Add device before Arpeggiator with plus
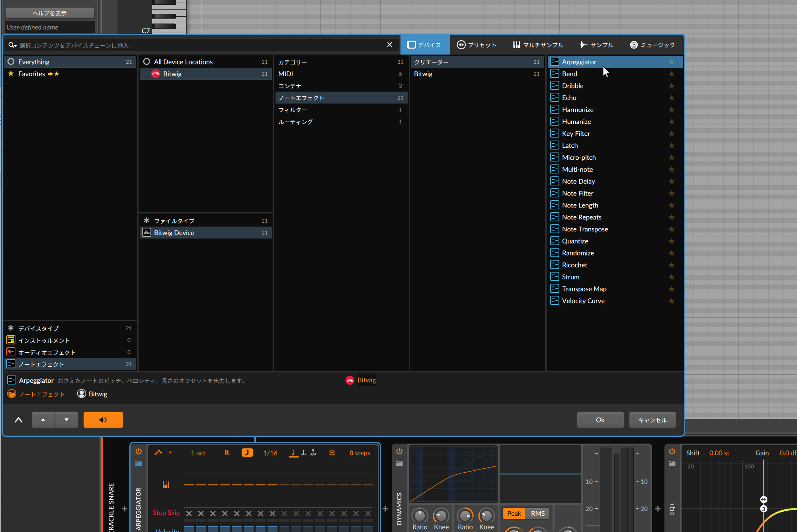Image resolution: width=797 pixels, height=532 pixels. point(124,509)
